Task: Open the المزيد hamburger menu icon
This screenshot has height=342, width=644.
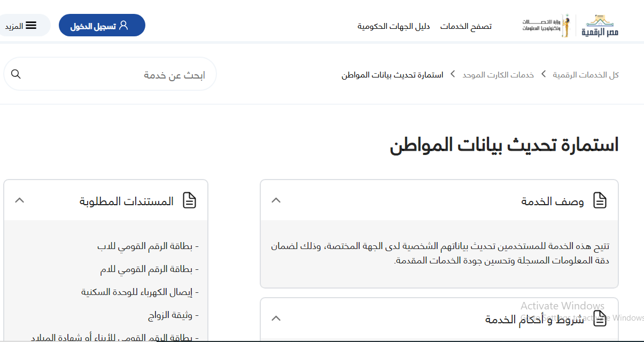Action: [31, 25]
